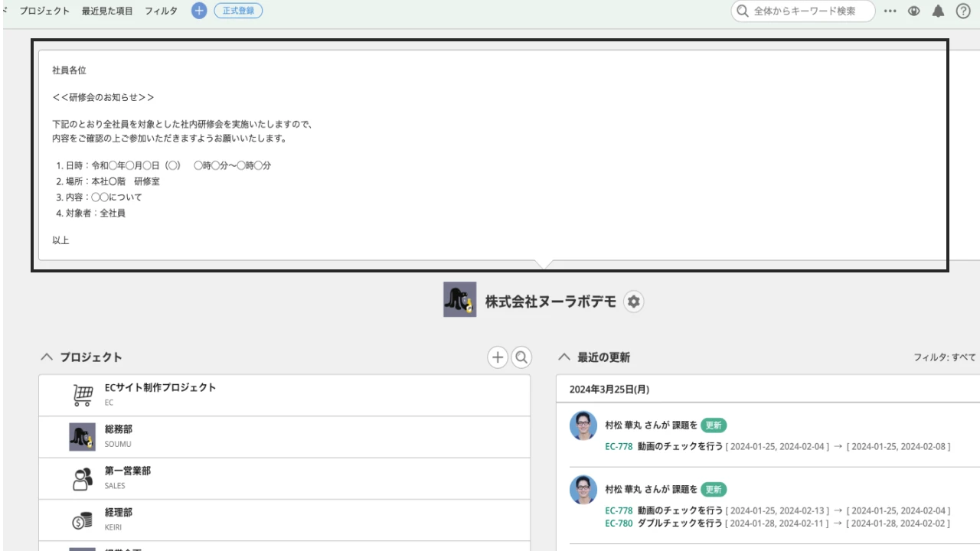Open the 最近見た項目 menu
Viewport: 980px width, 551px height.
106,11
